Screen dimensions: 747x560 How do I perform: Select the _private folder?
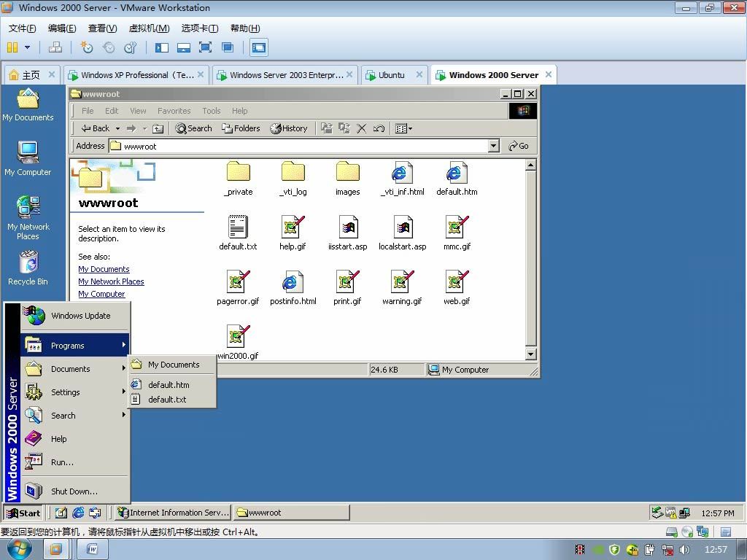239,179
